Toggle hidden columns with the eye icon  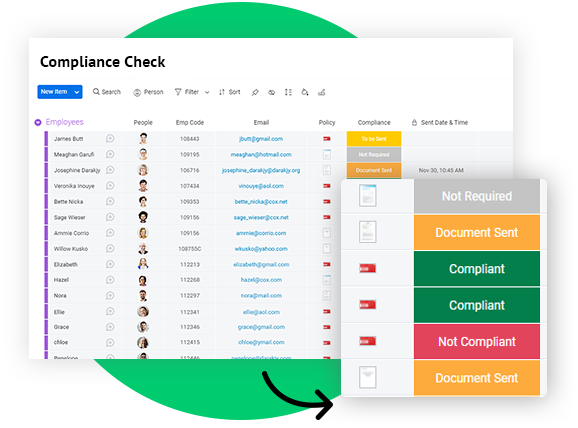pos(272,92)
